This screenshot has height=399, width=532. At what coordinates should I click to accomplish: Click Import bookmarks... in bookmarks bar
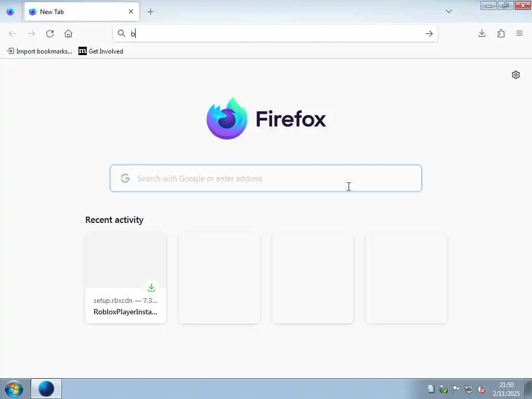[x=39, y=51]
